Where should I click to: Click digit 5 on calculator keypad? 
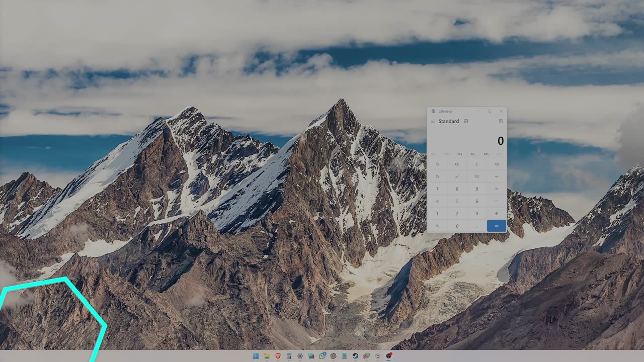pos(457,201)
